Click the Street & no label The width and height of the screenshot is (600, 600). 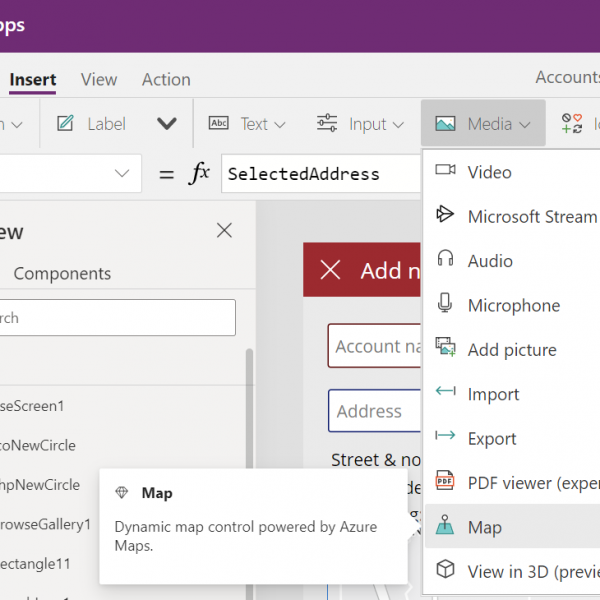[x=376, y=460]
